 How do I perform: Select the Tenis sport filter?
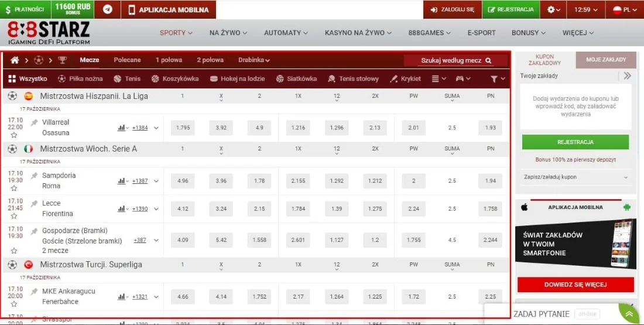127,78
